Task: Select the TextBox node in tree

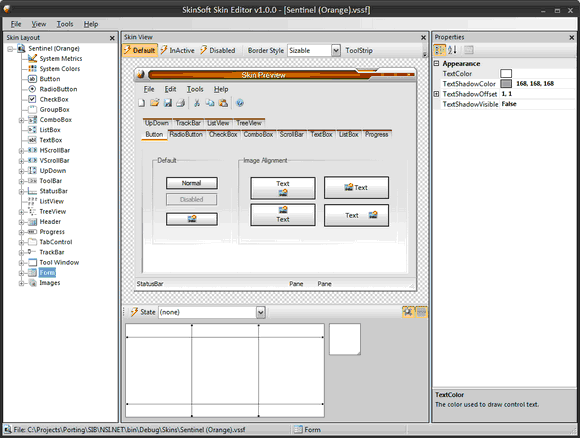Action: click(x=51, y=140)
